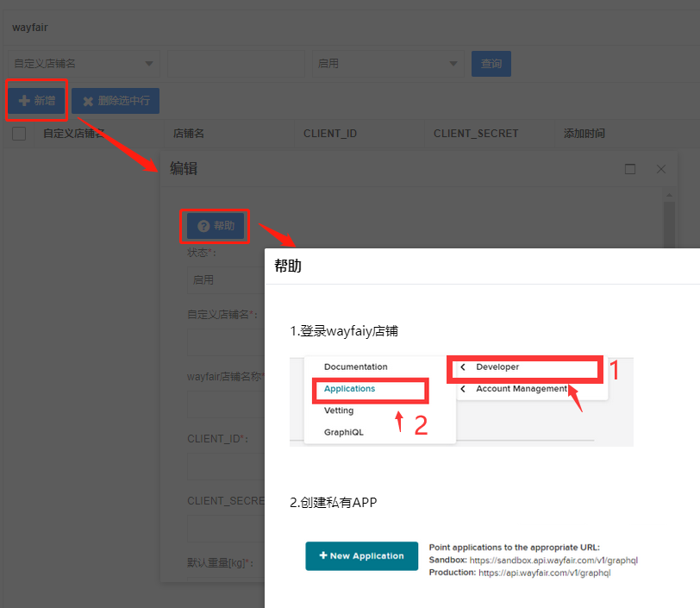This screenshot has width=700, height=608.
Task: Click the 2.创建私有APP step text
Action: [333, 503]
